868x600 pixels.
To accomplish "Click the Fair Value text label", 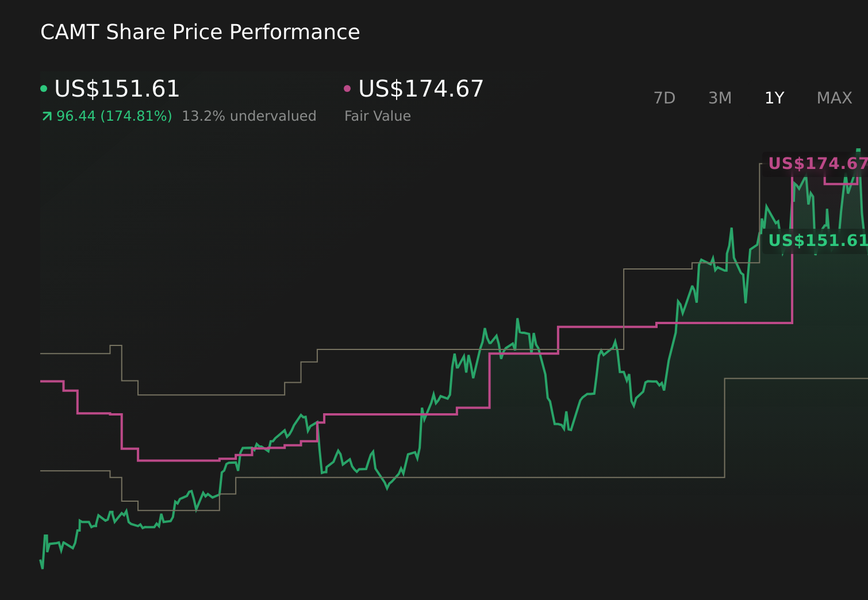I will (x=377, y=116).
